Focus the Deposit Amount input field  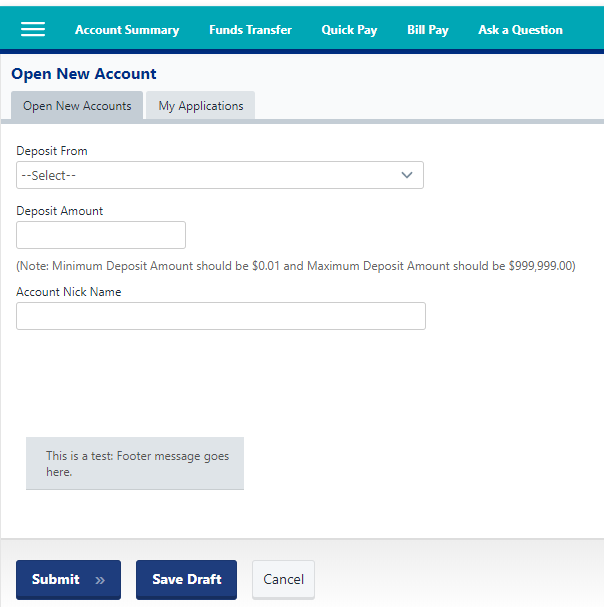click(x=101, y=235)
